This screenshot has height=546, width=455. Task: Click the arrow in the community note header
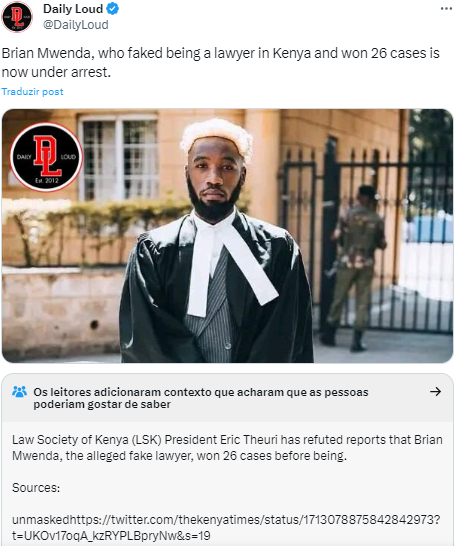point(435,392)
